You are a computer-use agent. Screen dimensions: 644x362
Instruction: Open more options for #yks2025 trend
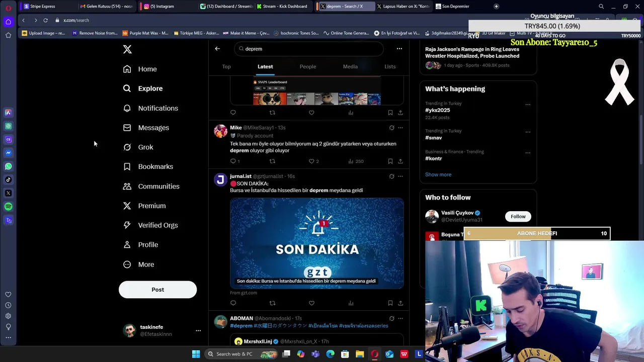coord(528,105)
